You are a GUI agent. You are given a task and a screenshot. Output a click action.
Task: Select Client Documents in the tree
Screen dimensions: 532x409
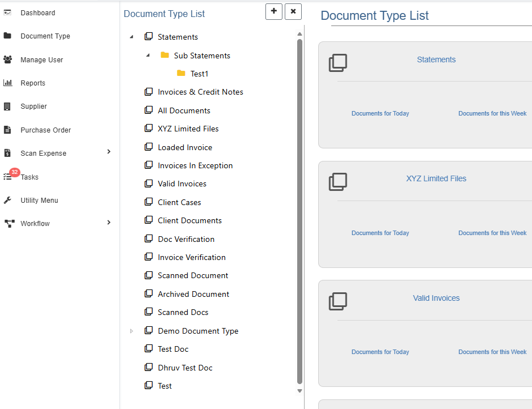(189, 220)
